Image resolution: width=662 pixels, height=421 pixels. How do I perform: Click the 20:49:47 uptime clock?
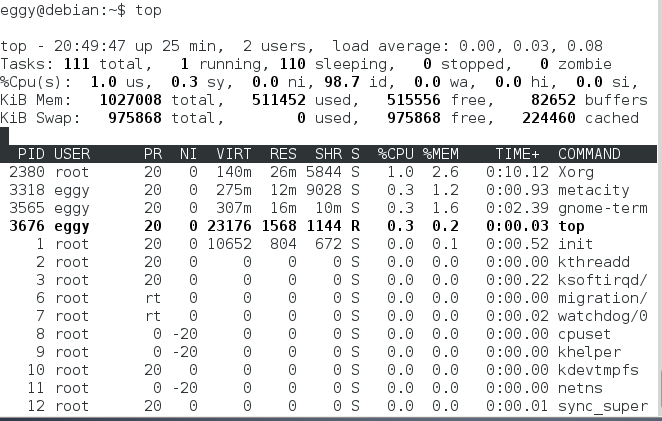tap(90, 46)
